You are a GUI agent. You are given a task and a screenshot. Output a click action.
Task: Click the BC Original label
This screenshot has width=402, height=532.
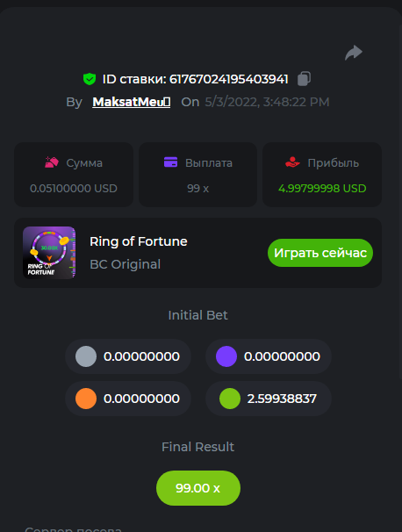point(126,264)
